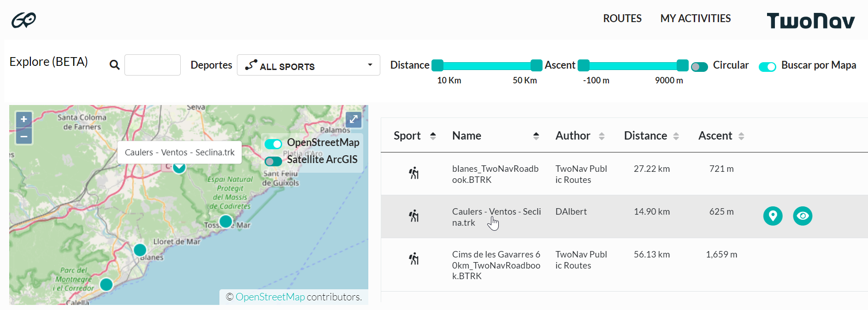Turn on Satellite ArcGIS layer
Image resolution: width=868 pixels, height=310 pixels.
273,161
